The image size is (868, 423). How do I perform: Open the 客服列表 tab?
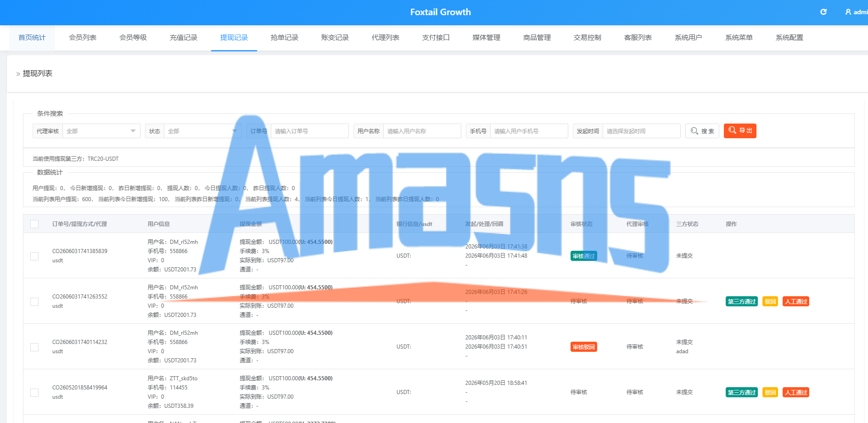pyautogui.click(x=638, y=38)
